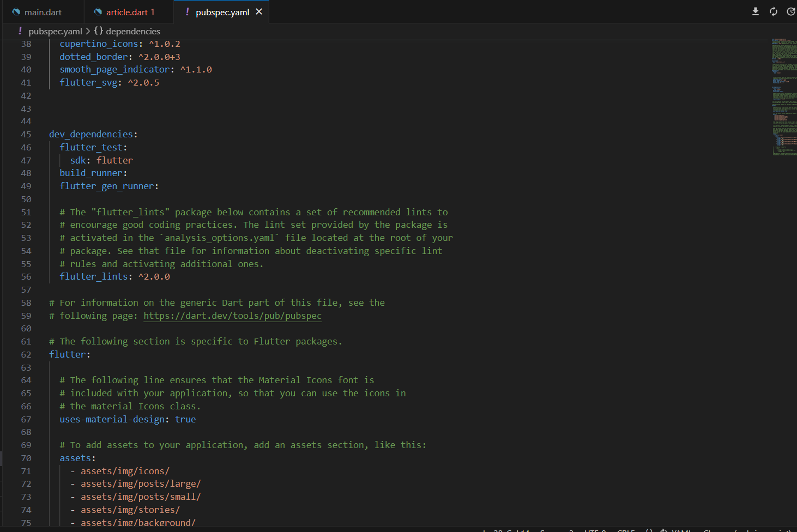
Task: Click the build_runner key
Action: [90, 173]
